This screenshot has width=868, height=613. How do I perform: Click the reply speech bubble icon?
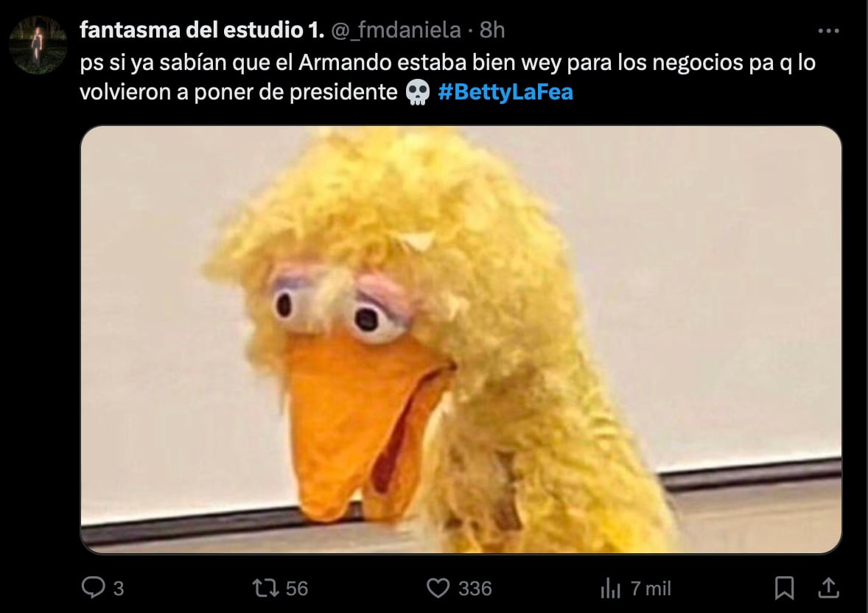(x=93, y=587)
